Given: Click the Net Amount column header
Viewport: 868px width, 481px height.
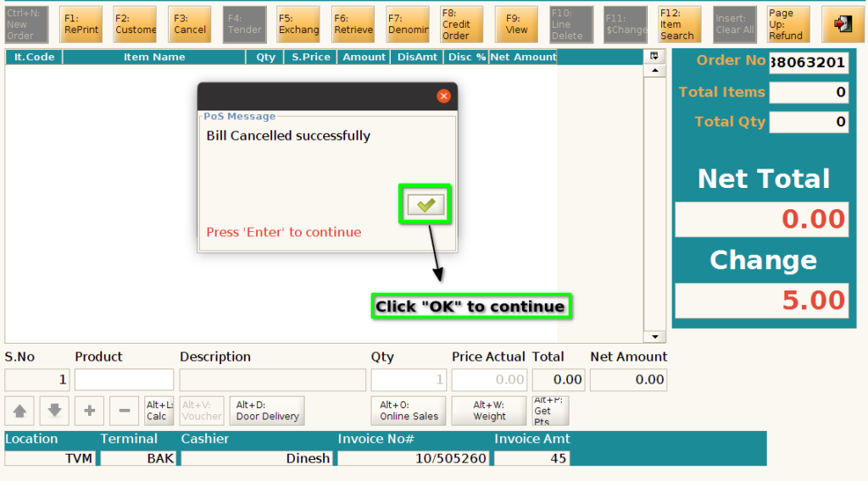Looking at the screenshot, I should coord(523,57).
